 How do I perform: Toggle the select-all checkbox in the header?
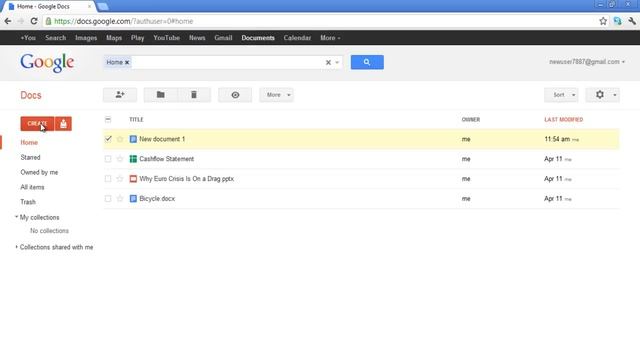click(108, 120)
